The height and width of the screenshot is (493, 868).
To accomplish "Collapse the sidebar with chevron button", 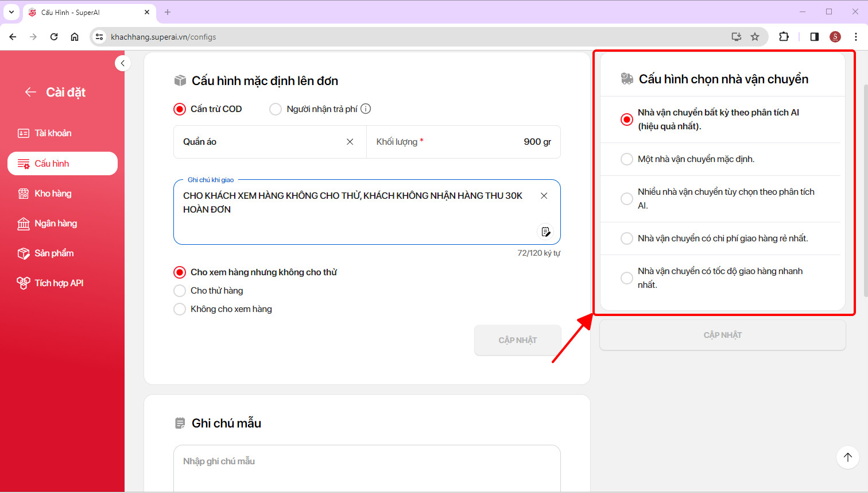I will (x=122, y=63).
